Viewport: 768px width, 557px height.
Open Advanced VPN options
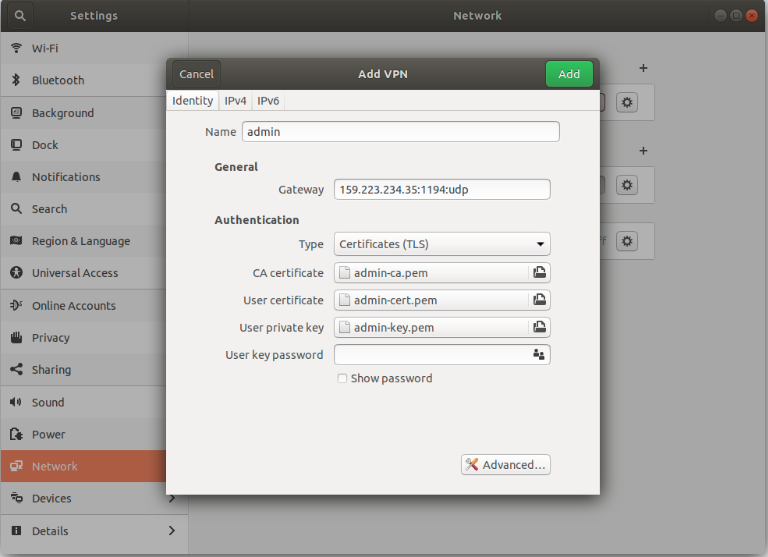[x=506, y=465]
